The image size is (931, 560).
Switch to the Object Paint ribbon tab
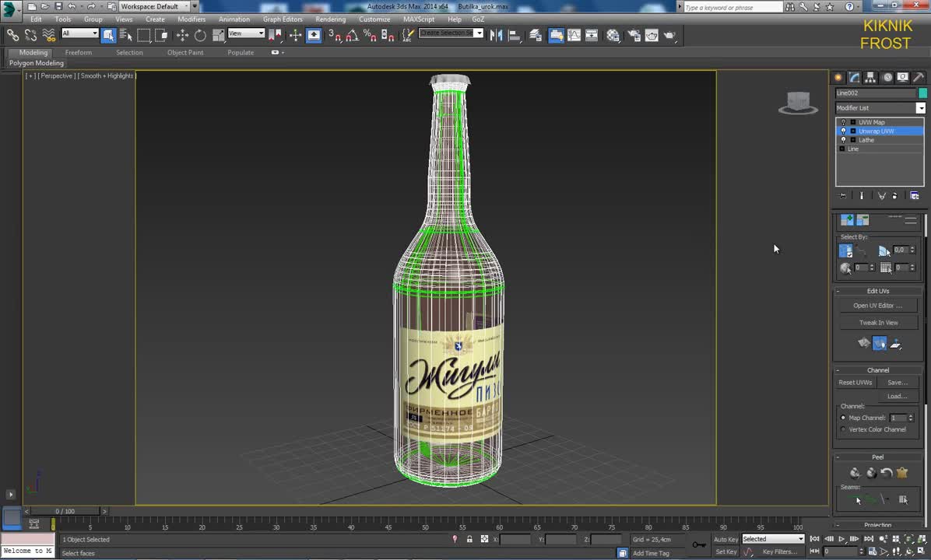(x=185, y=52)
